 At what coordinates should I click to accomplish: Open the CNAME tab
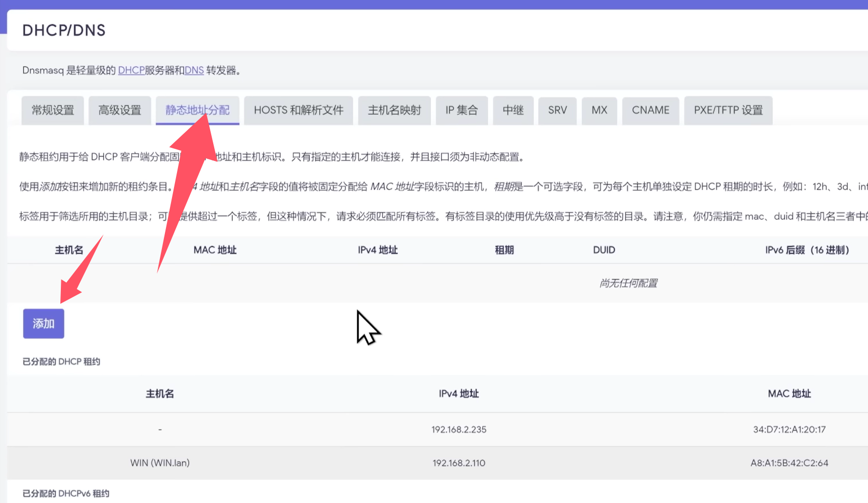650,110
